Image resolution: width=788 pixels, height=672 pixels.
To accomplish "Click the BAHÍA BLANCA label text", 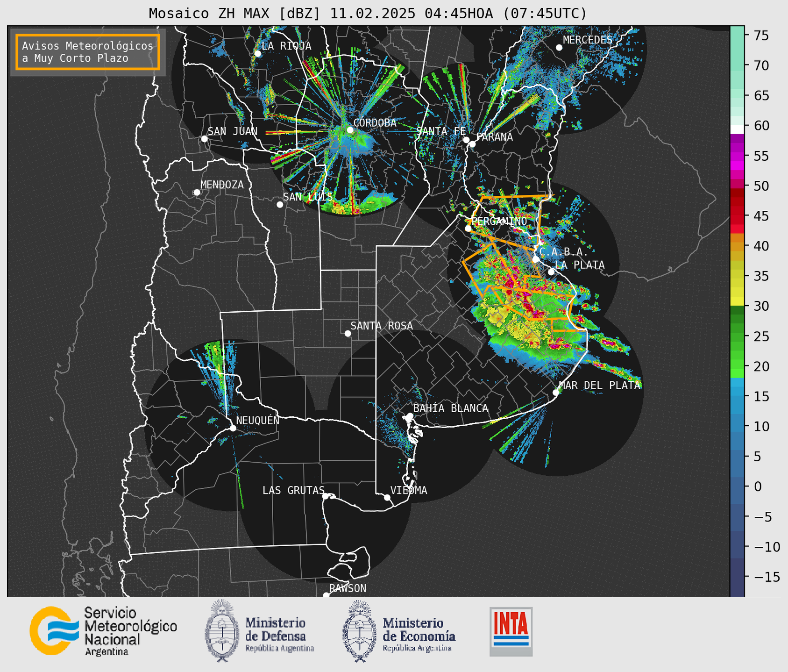I will pyautogui.click(x=451, y=408).
